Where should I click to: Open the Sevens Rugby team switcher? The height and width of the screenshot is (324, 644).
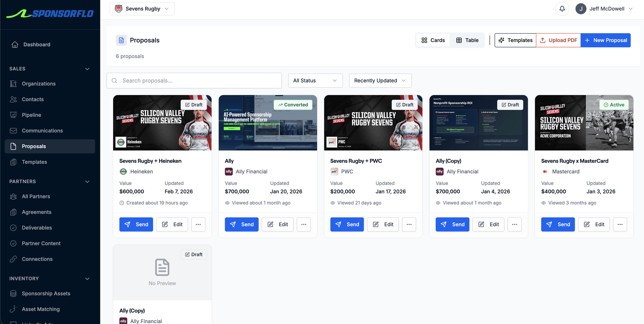coord(142,8)
